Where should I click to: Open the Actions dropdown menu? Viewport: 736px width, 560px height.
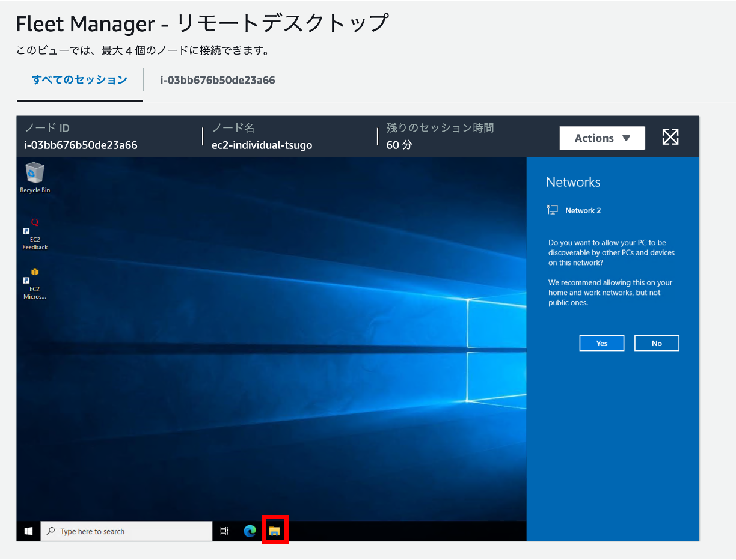[602, 138]
